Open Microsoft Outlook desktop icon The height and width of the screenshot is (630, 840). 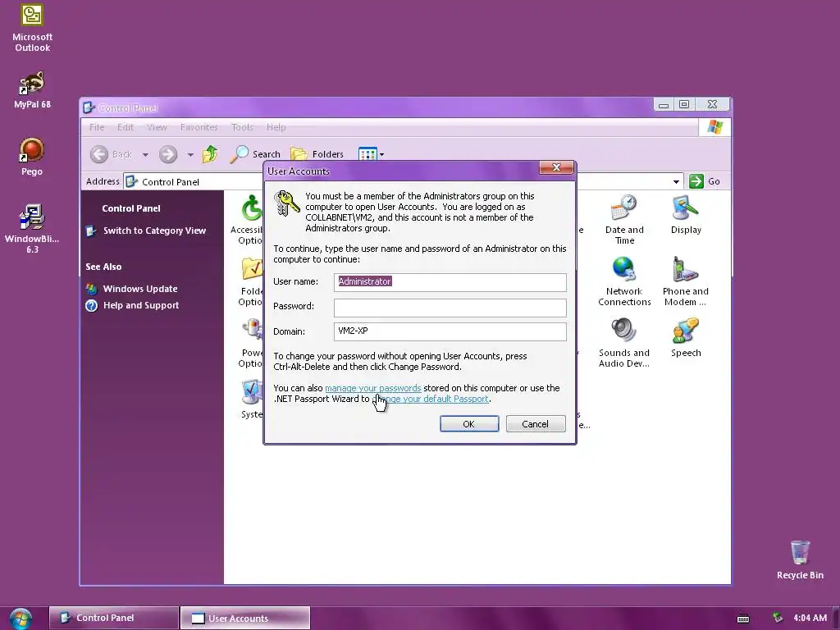(x=32, y=28)
